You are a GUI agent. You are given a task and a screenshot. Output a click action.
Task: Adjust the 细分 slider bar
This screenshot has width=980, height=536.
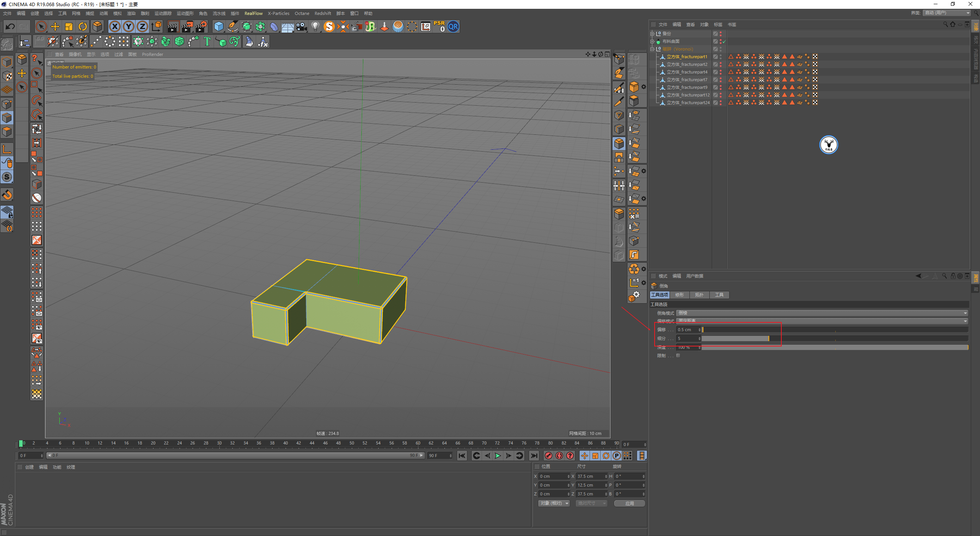pyautogui.click(x=835, y=338)
